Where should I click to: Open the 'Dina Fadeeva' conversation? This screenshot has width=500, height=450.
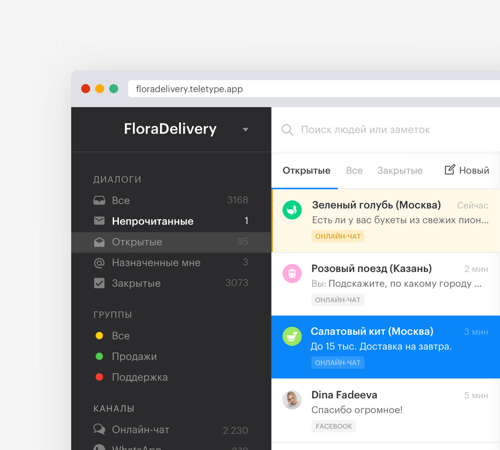coord(386,411)
